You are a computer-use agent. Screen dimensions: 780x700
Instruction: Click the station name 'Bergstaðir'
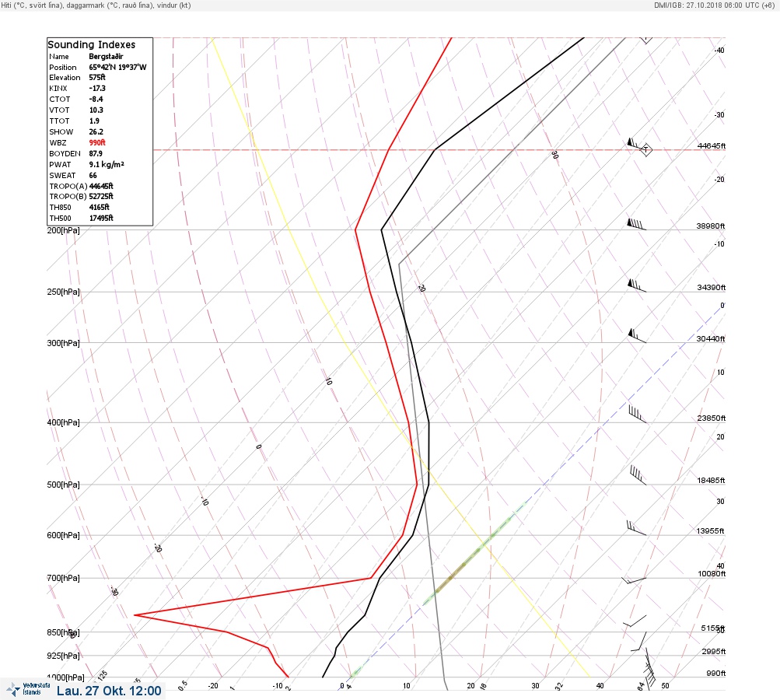(x=106, y=57)
